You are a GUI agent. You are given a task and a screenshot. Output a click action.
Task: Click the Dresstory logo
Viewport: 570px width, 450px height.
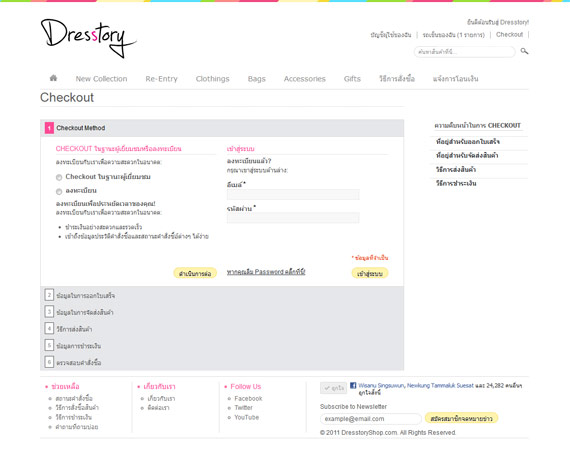pyautogui.click(x=88, y=38)
